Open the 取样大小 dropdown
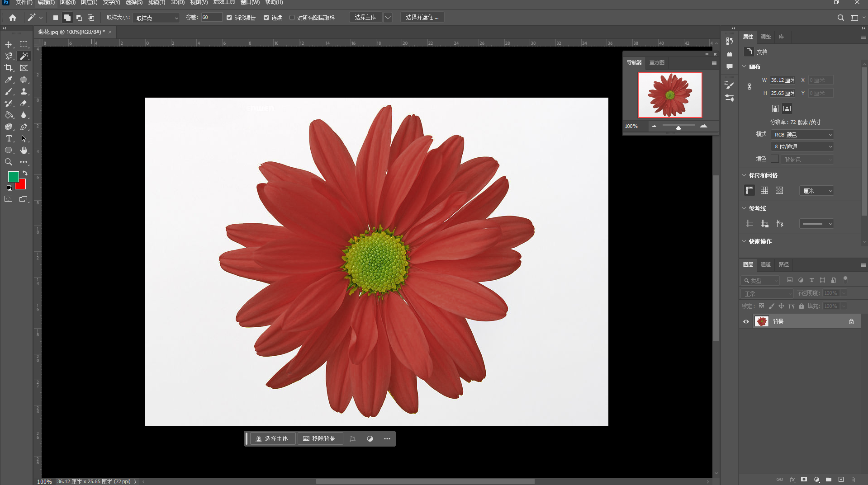 [157, 18]
